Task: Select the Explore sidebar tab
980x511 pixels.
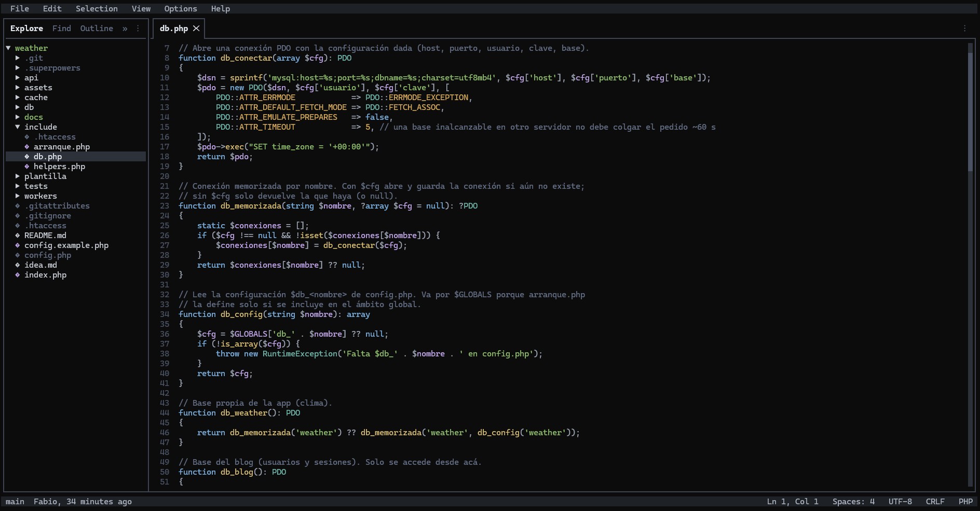Action: (26, 29)
